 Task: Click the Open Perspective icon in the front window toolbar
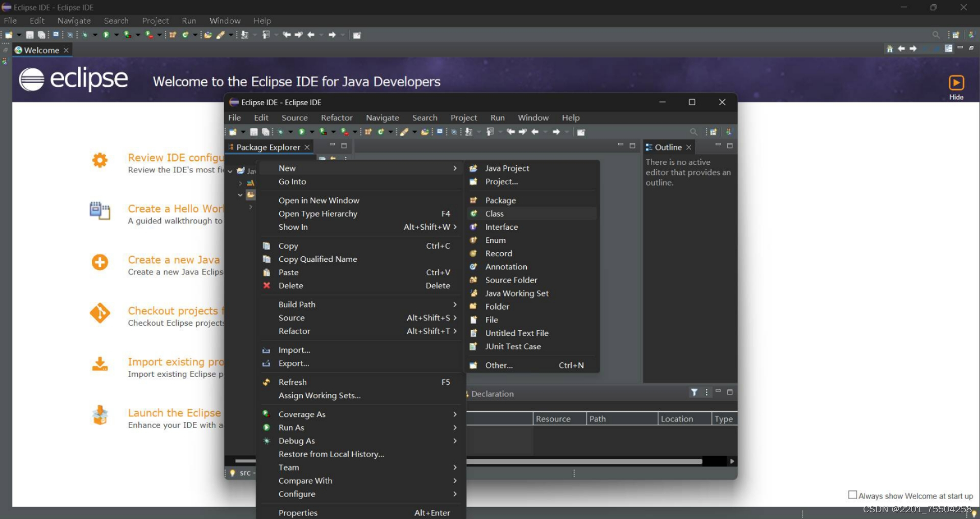pyautogui.click(x=714, y=132)
